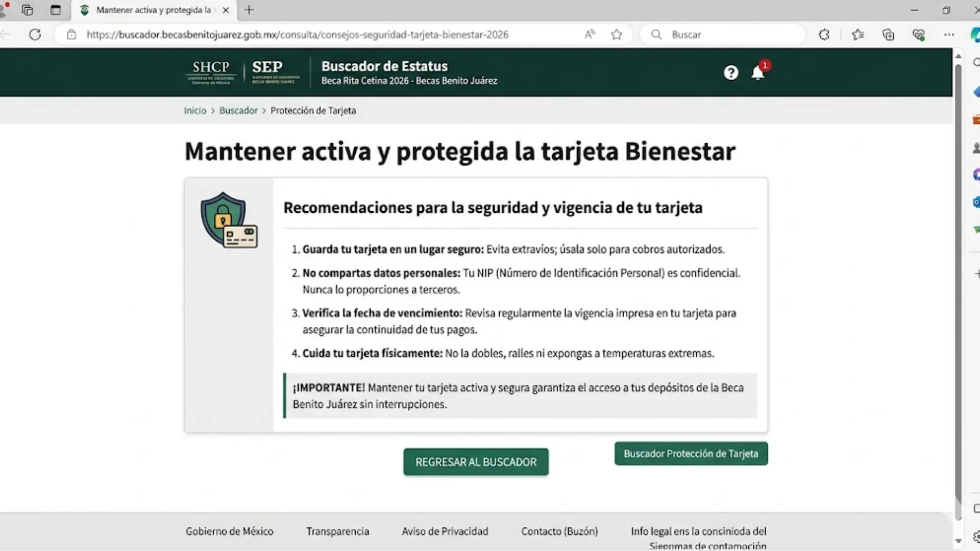The height and width of the screenshot is (551, 980).
Task: Click the SEP logo in header
Action: [x=275, y=72]
